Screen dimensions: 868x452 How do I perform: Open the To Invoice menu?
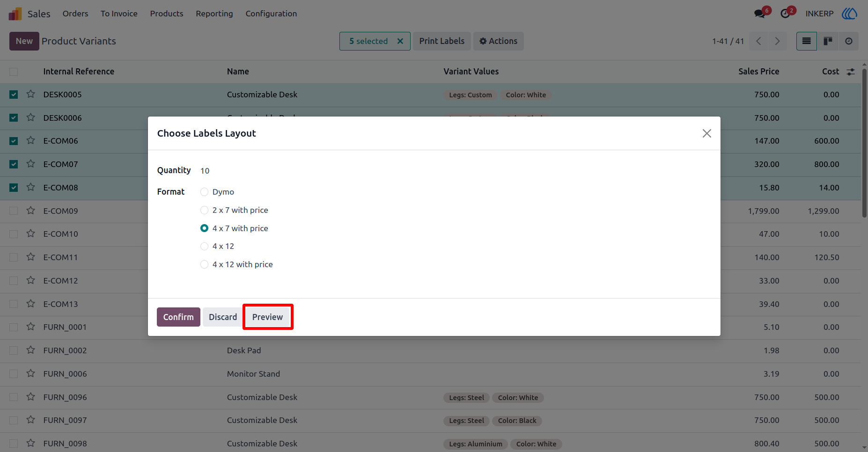click(119, 14)
